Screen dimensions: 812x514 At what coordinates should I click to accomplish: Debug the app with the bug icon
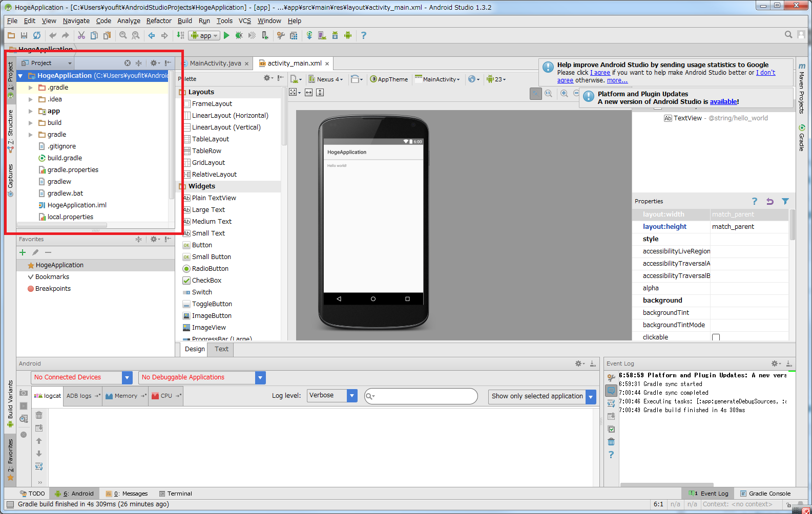[239, 35]
